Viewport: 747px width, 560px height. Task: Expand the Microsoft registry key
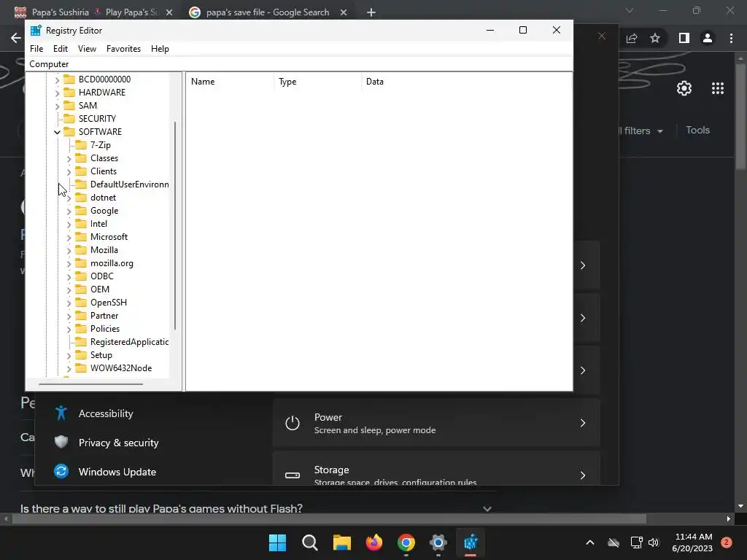tap(69, 237)
